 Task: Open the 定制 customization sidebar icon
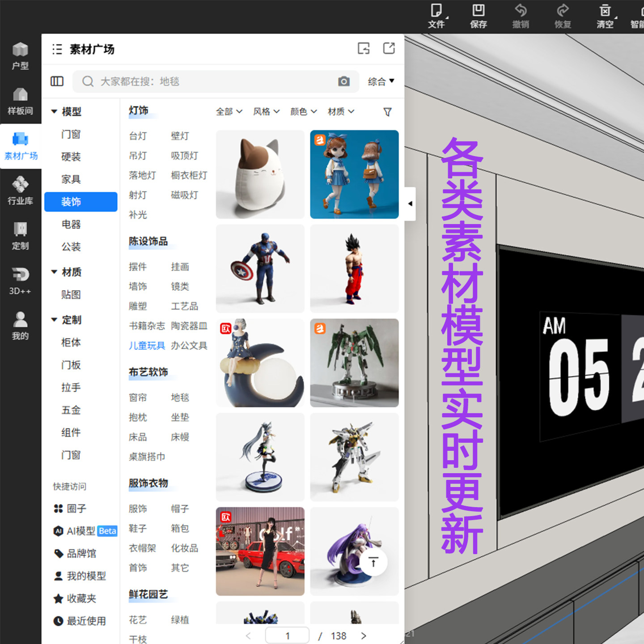point(20,236)
